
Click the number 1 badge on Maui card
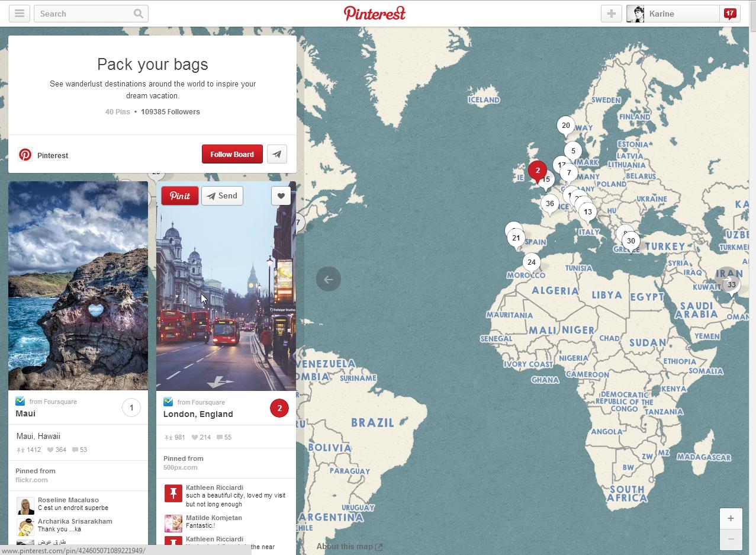131,408
